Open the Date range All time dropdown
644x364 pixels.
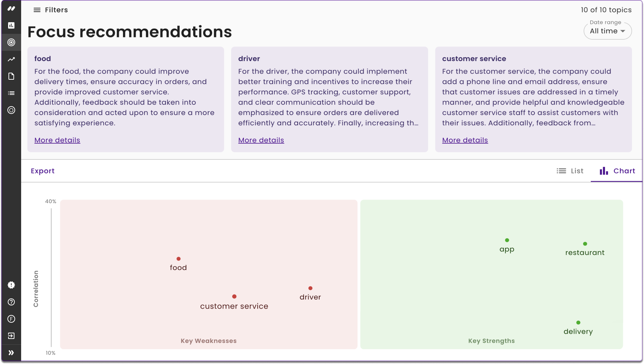[x=607, y=31]
